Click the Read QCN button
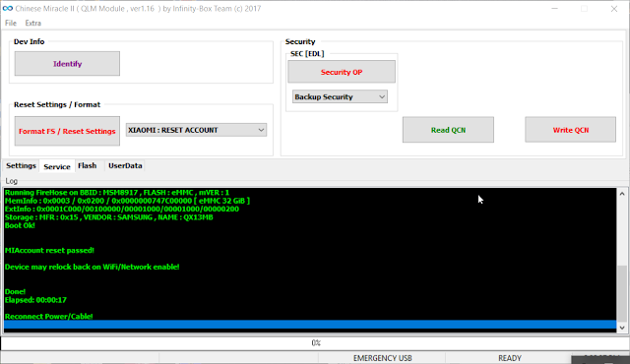This screenshot has width=630, height=364. (449, 130)
